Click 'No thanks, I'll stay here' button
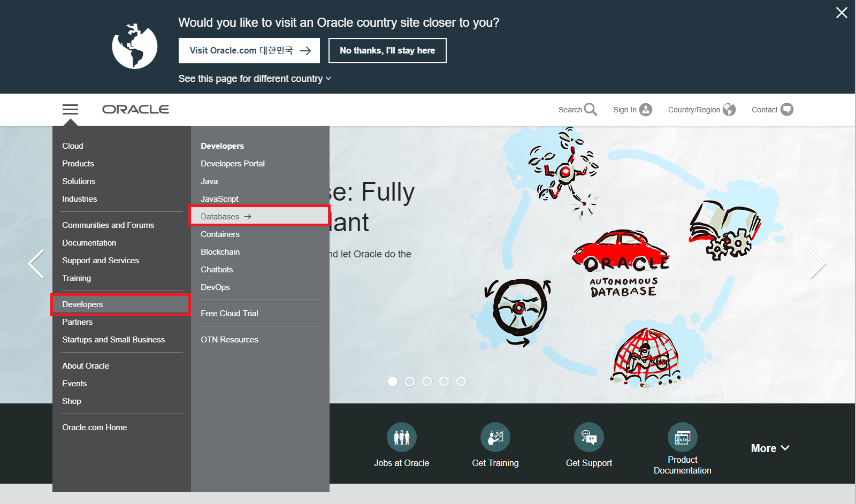Screen dimensions: 856x504 387,50
